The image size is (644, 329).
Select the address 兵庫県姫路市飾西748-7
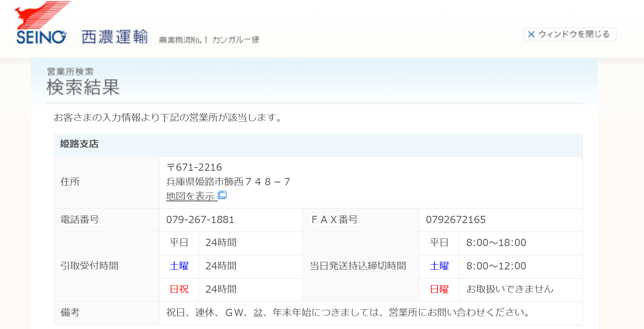[228, 182]
